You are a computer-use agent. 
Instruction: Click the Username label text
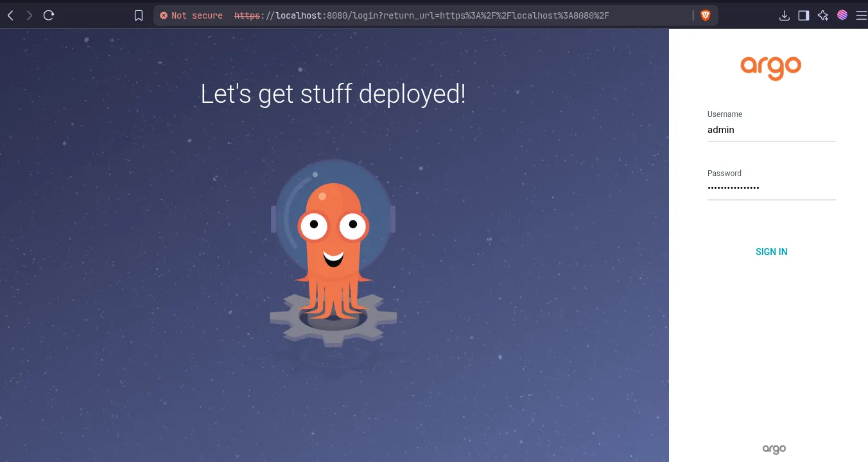pyautogui.click(x=725, y=114)
